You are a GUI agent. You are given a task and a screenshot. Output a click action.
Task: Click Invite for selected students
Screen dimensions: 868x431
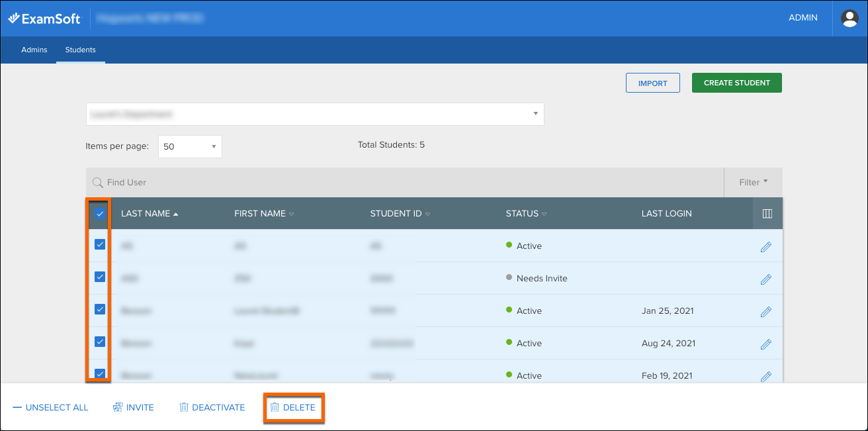[x=133, y=407]
